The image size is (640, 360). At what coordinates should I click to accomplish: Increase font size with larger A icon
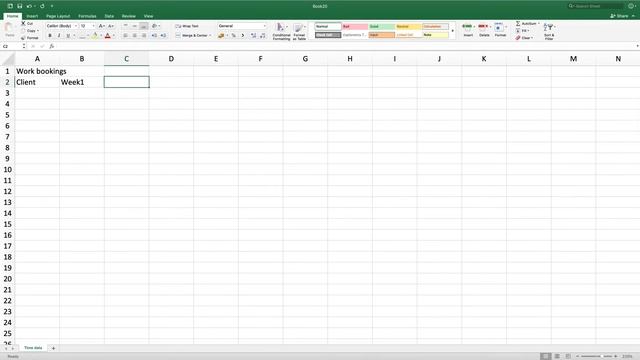102,26
